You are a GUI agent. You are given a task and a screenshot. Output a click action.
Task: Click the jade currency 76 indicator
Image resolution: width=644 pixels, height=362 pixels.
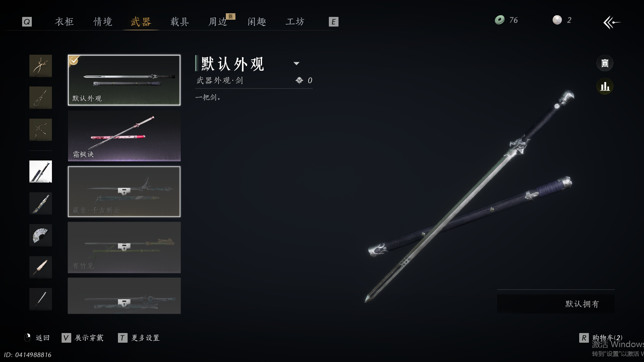click(506, 20)
